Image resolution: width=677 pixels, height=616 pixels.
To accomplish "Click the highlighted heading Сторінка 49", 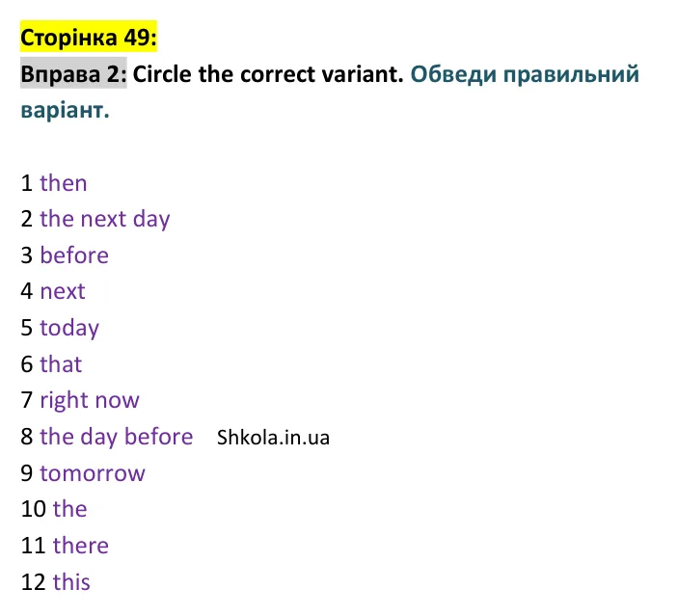I will coord(89,38).
